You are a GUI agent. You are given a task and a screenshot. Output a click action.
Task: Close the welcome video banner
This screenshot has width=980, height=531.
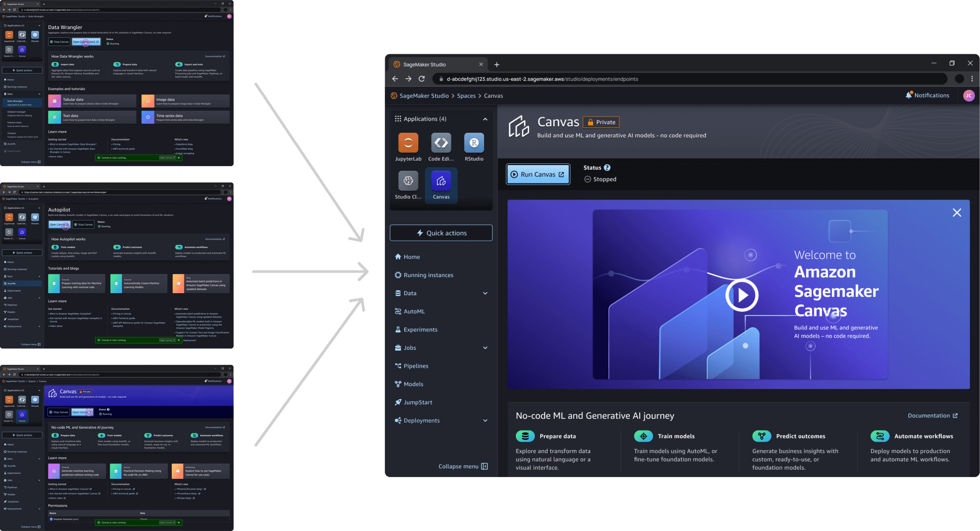coord(957,213)
